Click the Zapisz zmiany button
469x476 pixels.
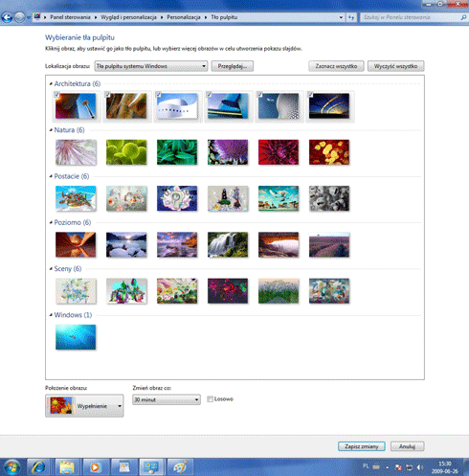pyautogui.click(x=362, y=446)
